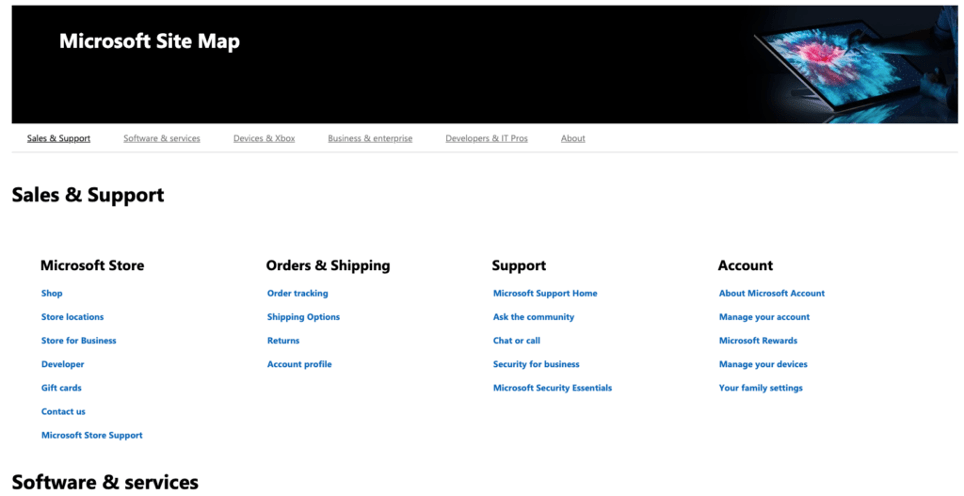Screen dimensions: 964x496
Task: Click the Returns link
Action: (283, 341)
